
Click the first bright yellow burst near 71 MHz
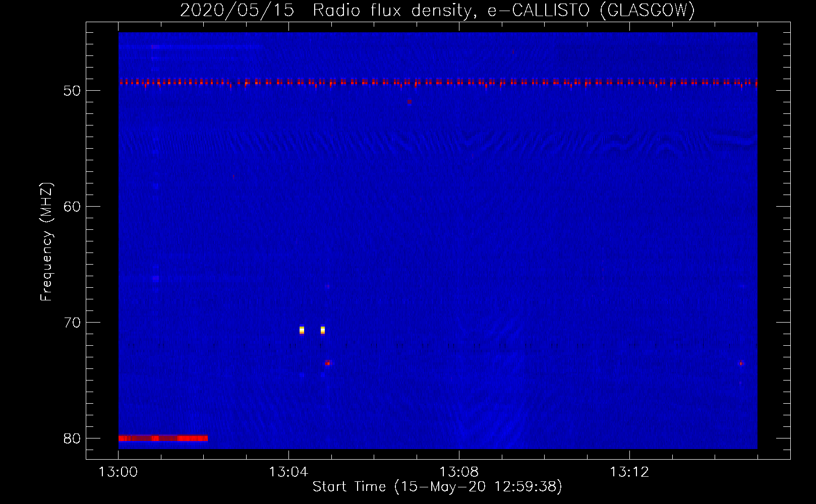tap(302, 330)
